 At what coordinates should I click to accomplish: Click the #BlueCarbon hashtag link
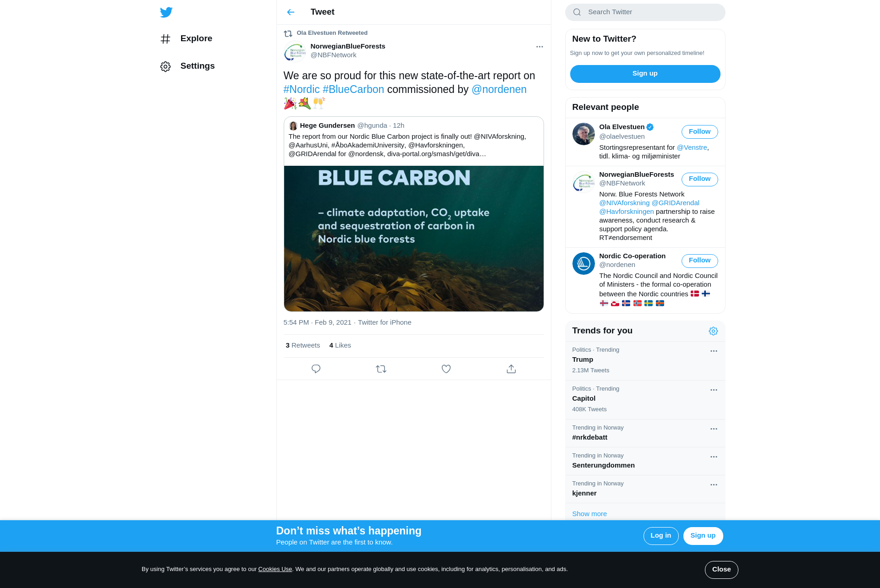tap(353, 89)
